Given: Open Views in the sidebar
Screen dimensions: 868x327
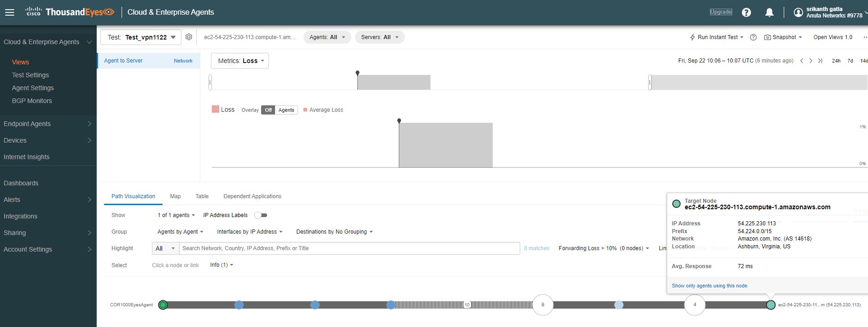Looking at the screenshot, I should pos(20,62).
